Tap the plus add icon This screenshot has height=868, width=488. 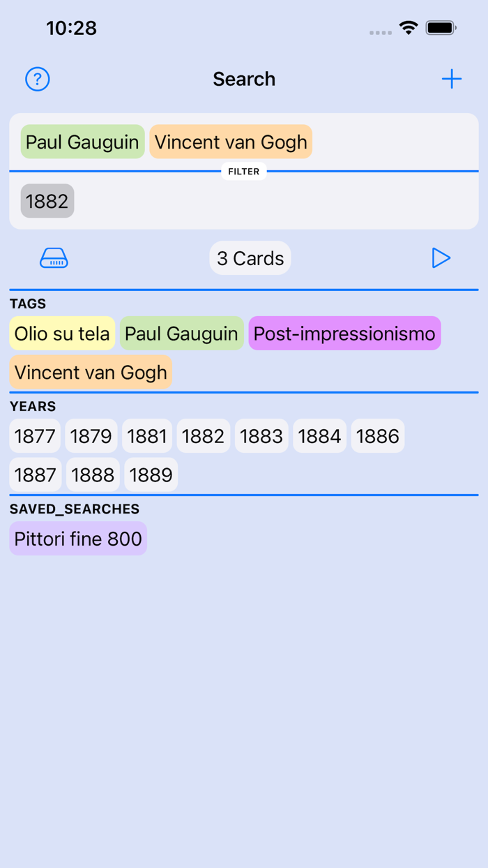[x=452, y=79]
